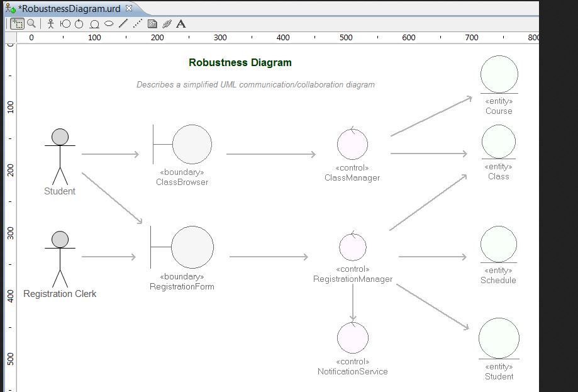Choose the Boundary object tool

coord(65,24)
